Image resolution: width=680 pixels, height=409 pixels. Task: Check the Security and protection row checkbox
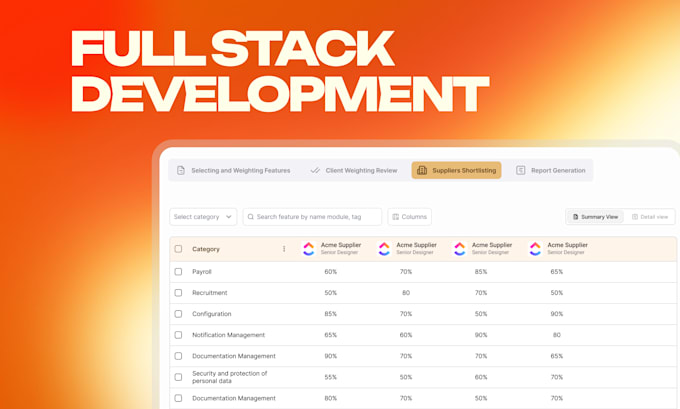pos(178,377)
